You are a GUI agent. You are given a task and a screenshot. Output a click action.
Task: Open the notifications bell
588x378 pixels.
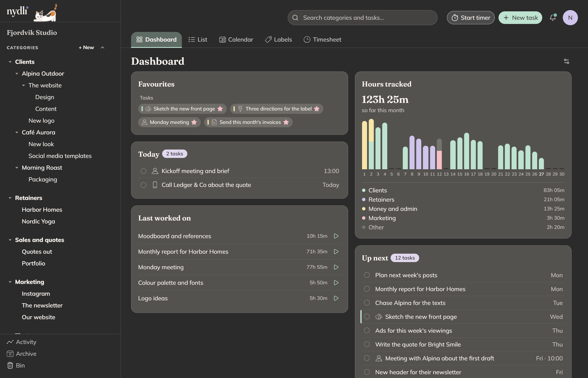(553, 18)
